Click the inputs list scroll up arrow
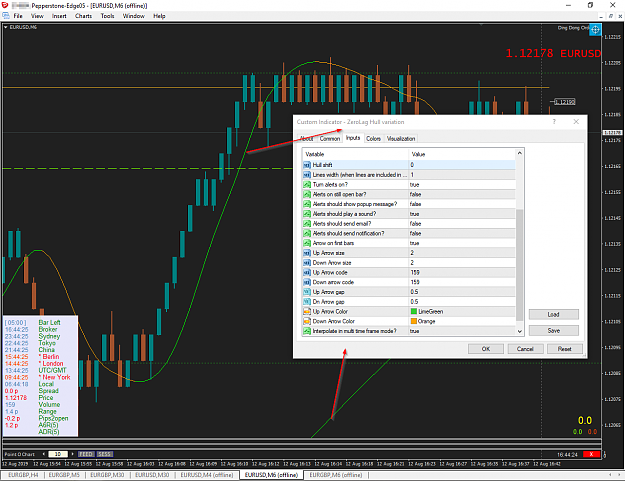 click(x=519, y=153)
